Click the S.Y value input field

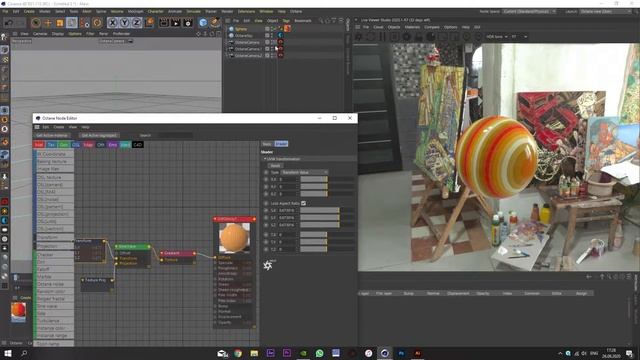289,218
